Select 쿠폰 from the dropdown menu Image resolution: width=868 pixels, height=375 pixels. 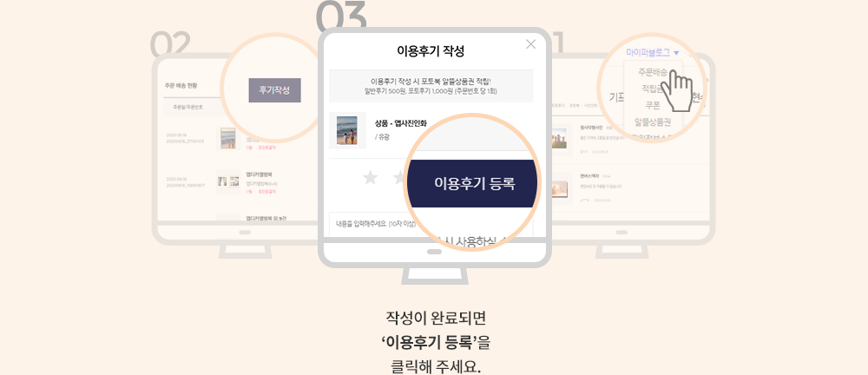click(x=654, y=105)
